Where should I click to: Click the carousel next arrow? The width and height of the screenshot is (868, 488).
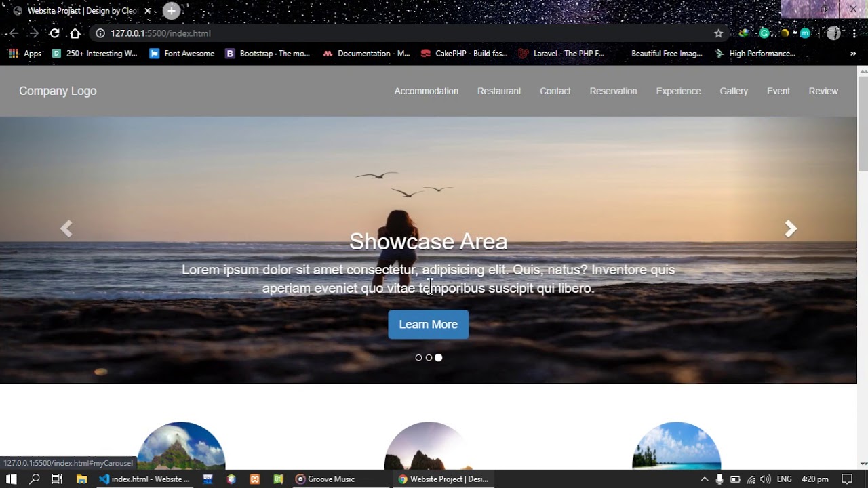(791, 229)
